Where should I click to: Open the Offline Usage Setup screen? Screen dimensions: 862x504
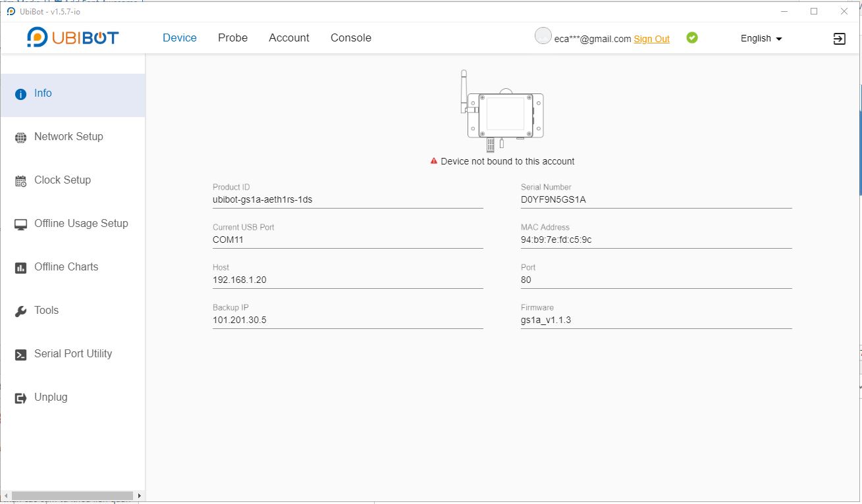pyautogui.click(x=81, y=223)
